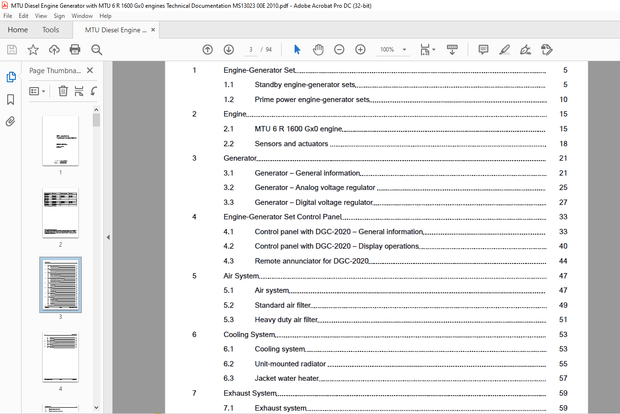620x414 pixels.
Task: Click 'Cooling System' section 6 heading
Action: coord(249,335)
